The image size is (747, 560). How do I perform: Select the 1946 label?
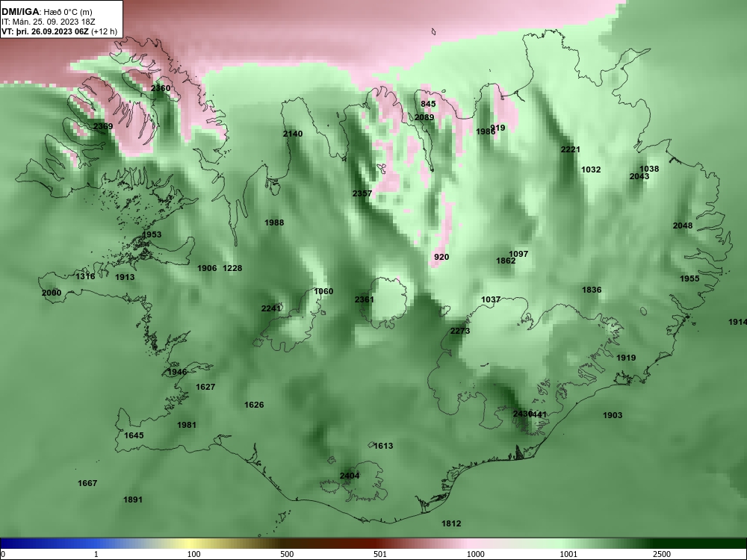177,372
